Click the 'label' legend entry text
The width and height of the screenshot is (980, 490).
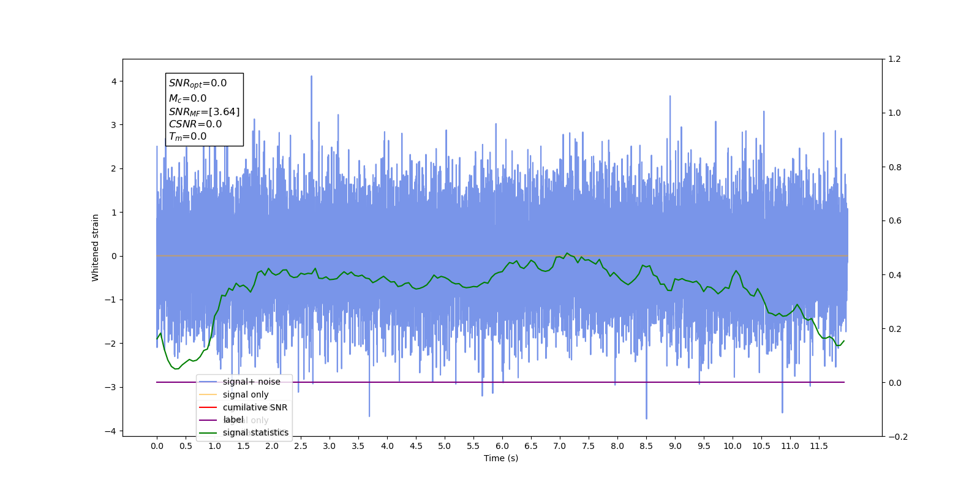coord(233,420)
